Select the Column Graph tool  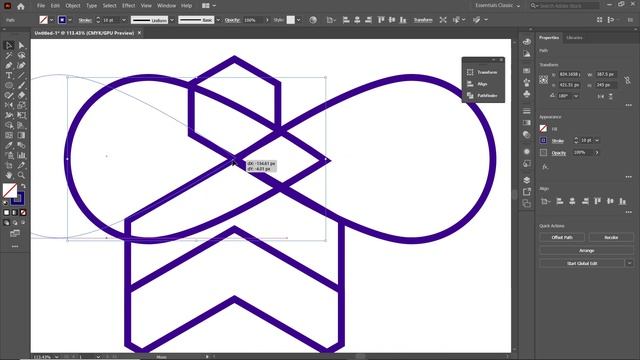[x=21, y=155]
